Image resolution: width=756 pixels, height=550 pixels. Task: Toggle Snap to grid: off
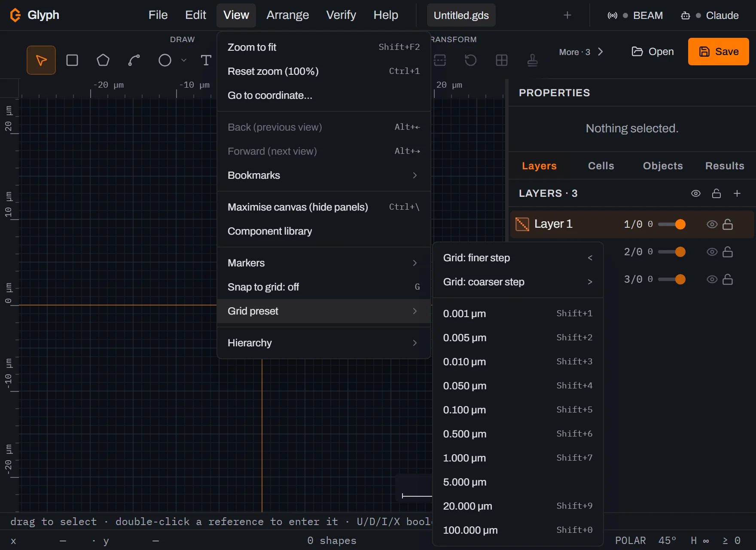tap(324, 287)
